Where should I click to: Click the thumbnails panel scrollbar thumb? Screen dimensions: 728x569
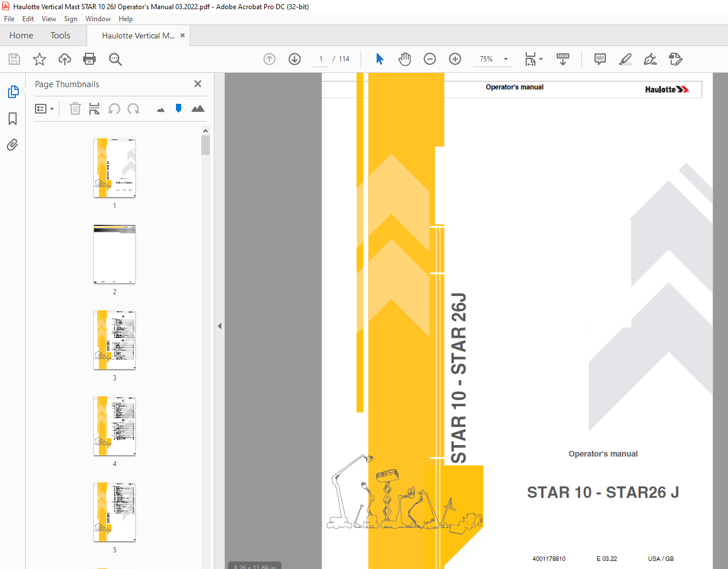[x=205, y=145]
